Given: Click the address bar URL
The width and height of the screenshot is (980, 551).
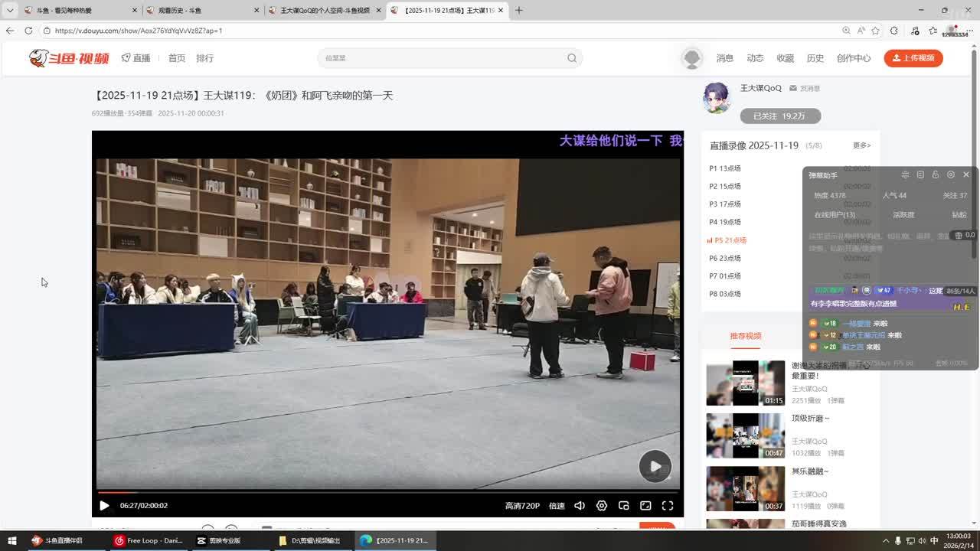Looking at the screenshot, I should pos(138,31).
